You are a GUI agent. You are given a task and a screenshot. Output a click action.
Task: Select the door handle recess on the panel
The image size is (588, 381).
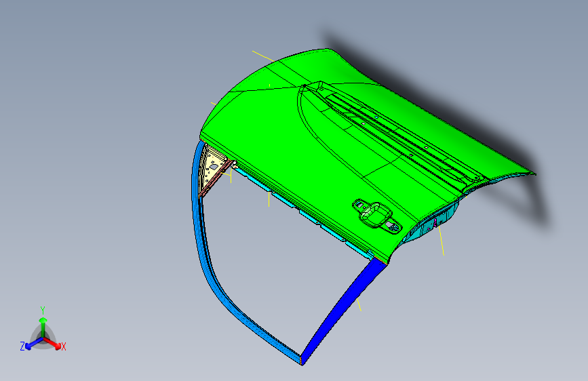[x=376, y=216]
